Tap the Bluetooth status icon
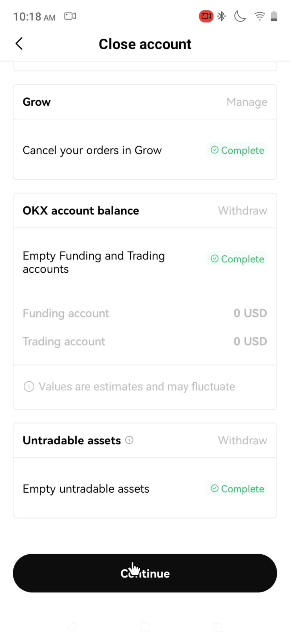The width and height of the screenshot is (290, 644). 222,16
